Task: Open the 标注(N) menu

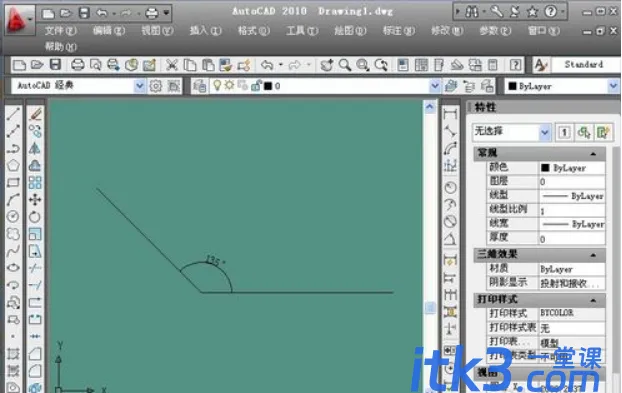Action: [x=399, y=31]
